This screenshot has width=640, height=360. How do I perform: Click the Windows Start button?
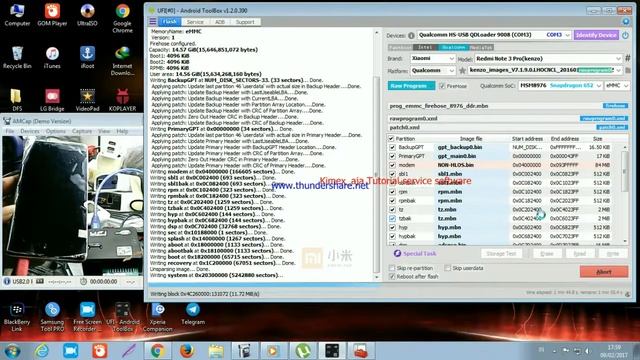12,351
